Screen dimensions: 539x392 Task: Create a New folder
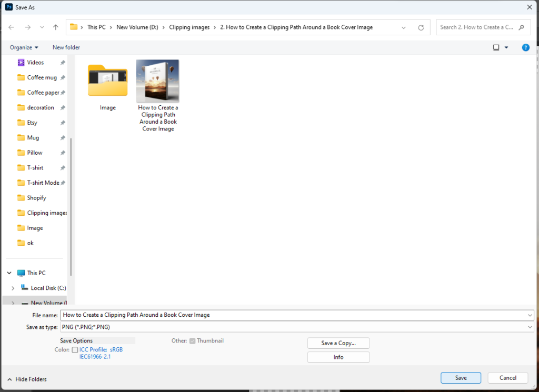66,47
